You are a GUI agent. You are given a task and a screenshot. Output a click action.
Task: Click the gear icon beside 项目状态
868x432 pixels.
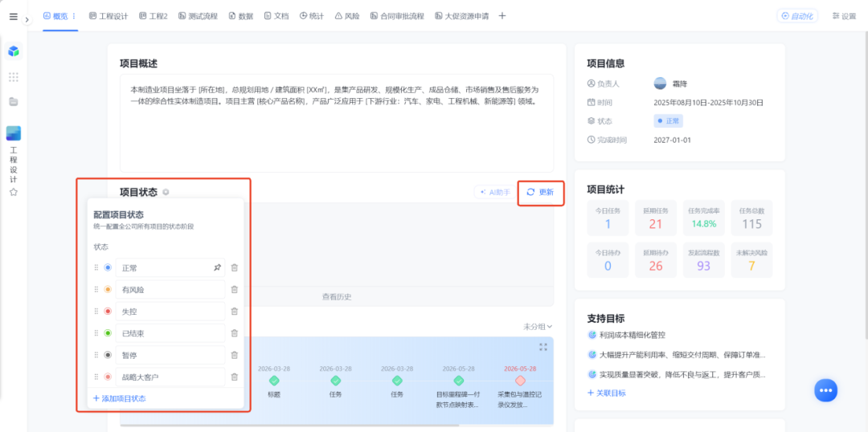166,192
